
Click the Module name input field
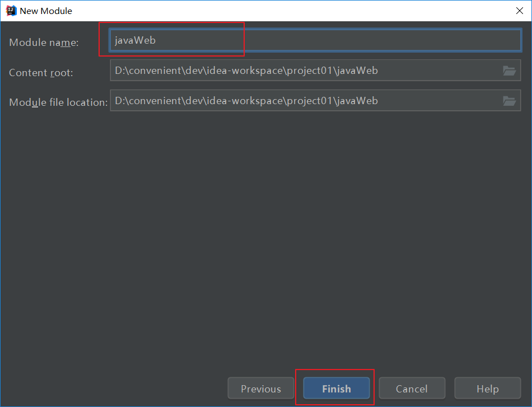[315, 40]
